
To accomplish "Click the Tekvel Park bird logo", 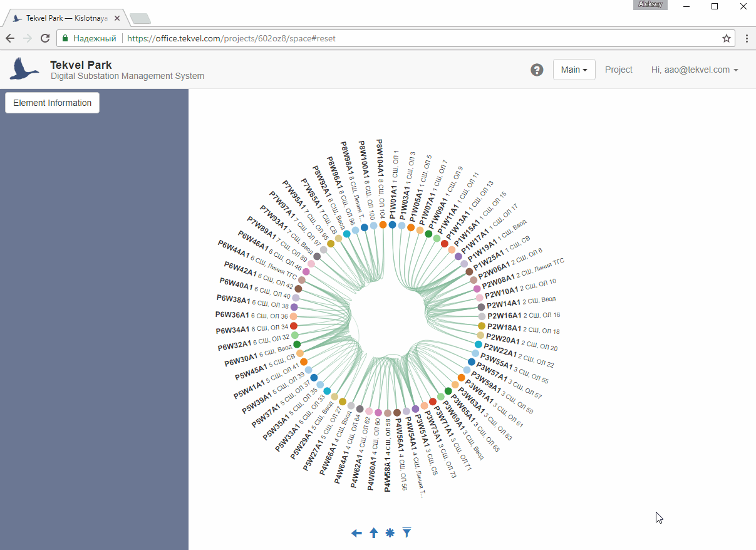I will [x=24, y=69].
